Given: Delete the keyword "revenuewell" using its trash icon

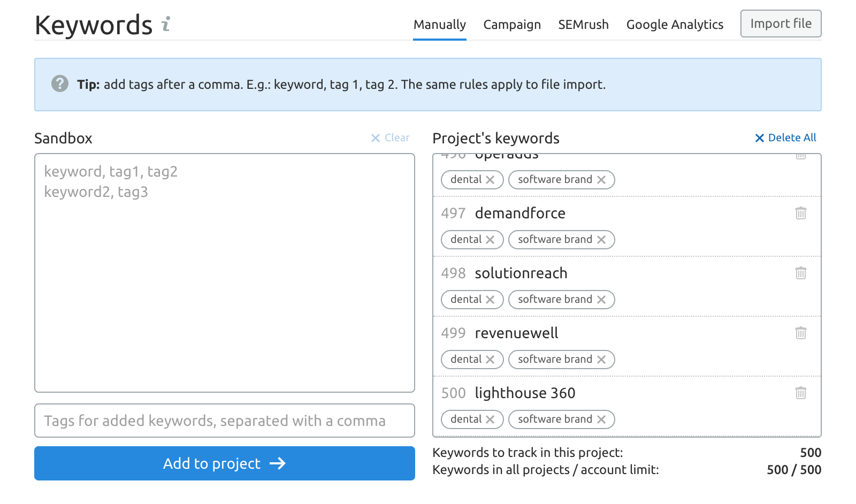Looking at the screenshot, I should pos(801,333).
